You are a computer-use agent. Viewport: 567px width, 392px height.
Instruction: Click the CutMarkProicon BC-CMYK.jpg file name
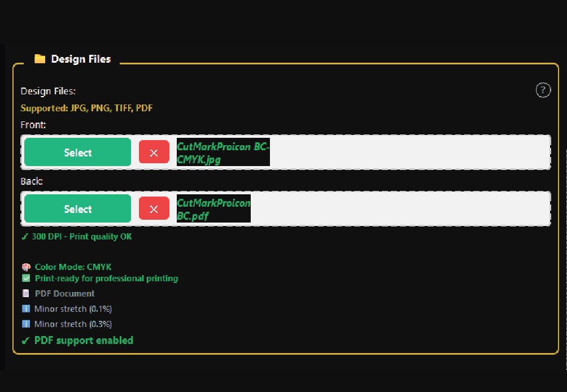(x=223, y=153)
